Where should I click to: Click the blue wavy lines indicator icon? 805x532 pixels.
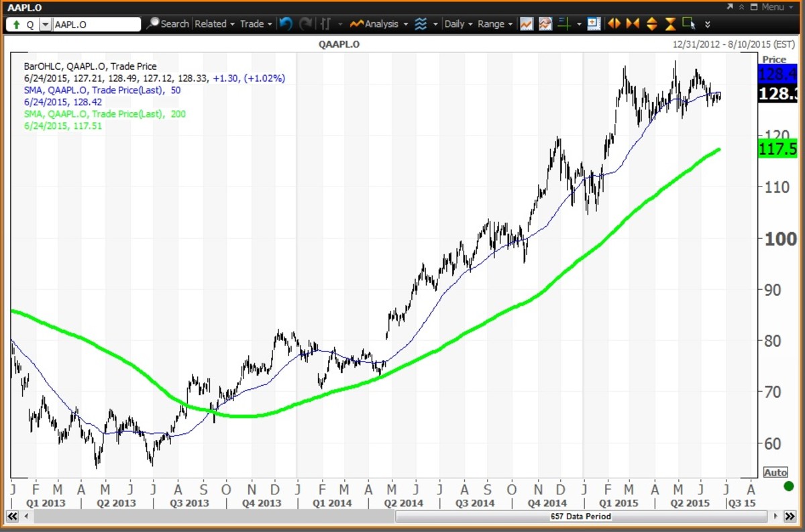coord(421,23)
